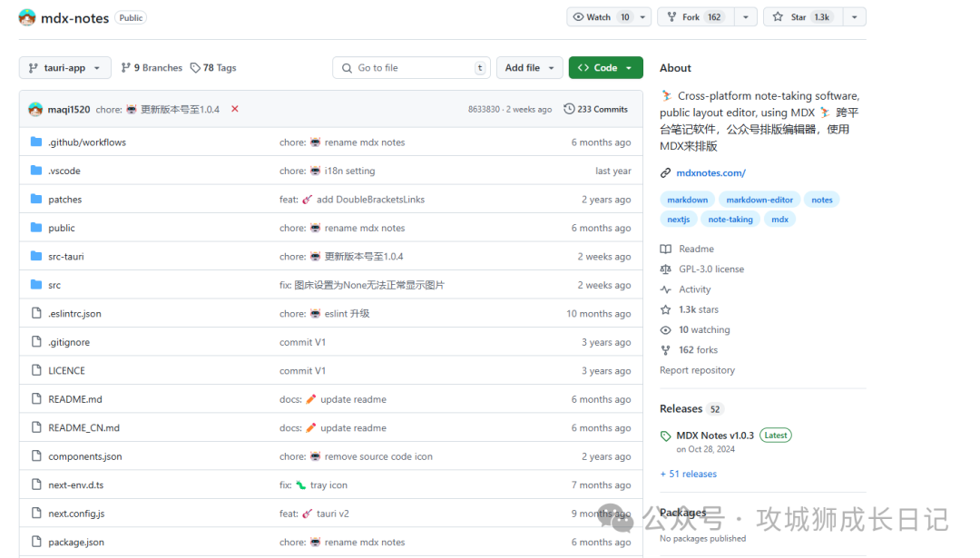Click Report repository link
980x558 pixels.
point(697,370)
